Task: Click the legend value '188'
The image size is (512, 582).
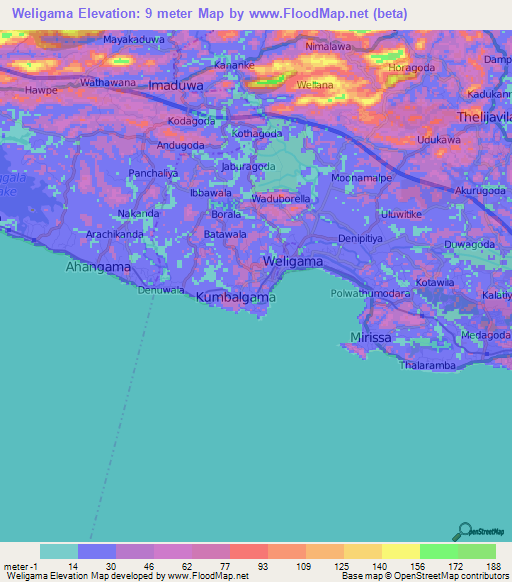Action: coord(493,567)
